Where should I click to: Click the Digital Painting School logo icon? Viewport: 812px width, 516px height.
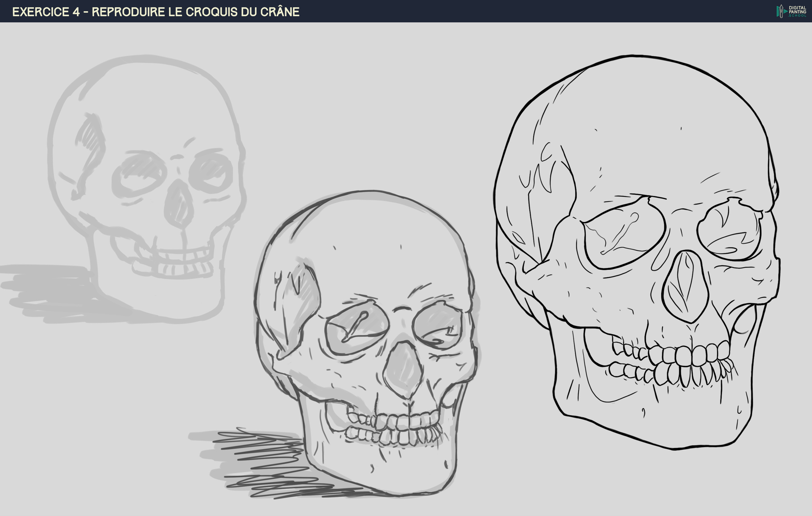[781, 11]
